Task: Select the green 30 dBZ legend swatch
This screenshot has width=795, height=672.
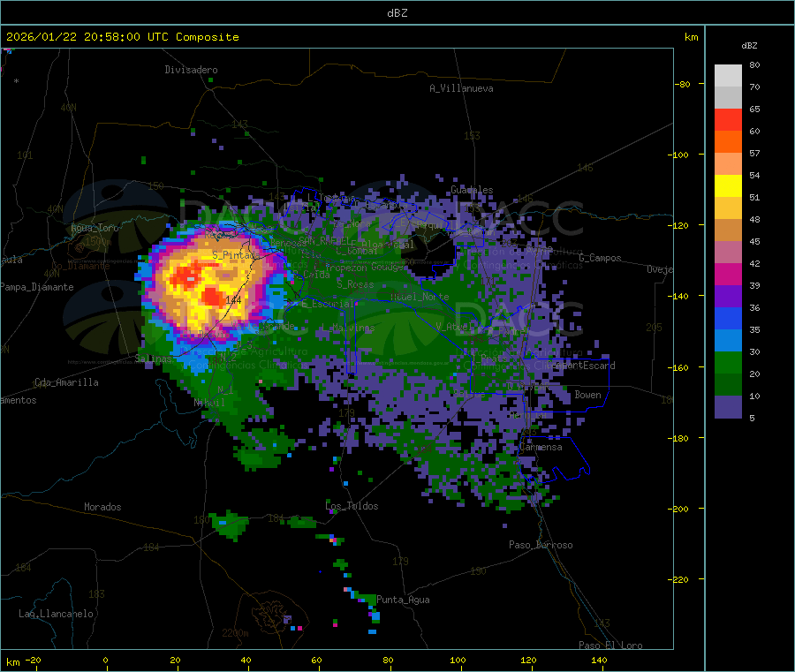Action: tap(728, 362)
